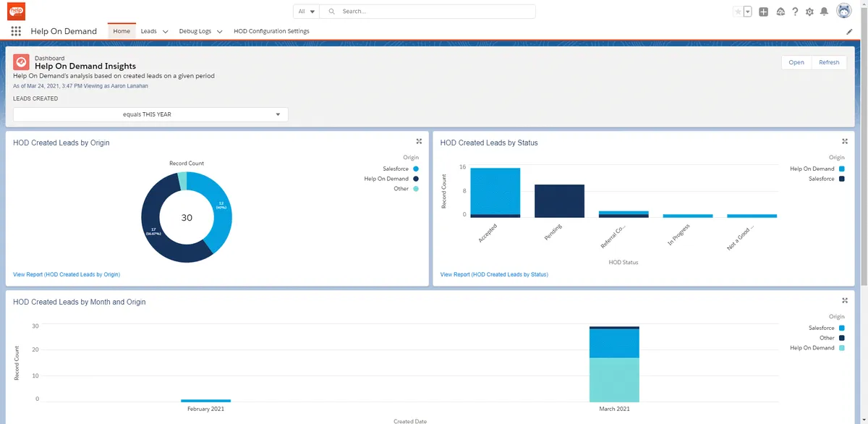Click the Referral Co... status bar
Screen dimensions: 868x424
click(624, 213)
